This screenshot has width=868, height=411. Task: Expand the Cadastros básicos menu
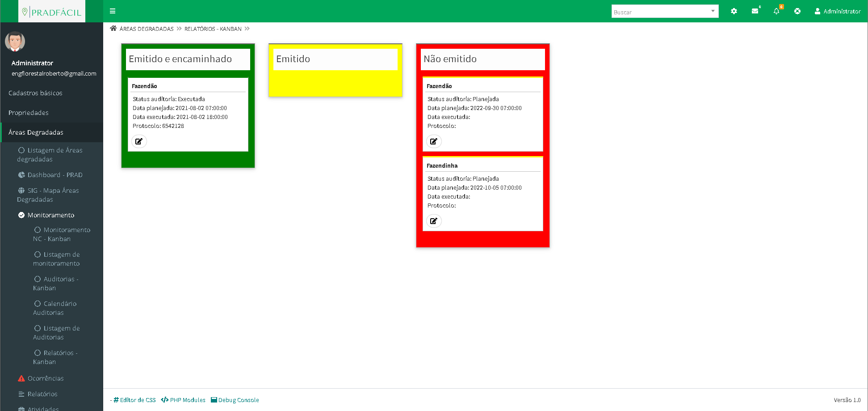click(x=35, y=93)
